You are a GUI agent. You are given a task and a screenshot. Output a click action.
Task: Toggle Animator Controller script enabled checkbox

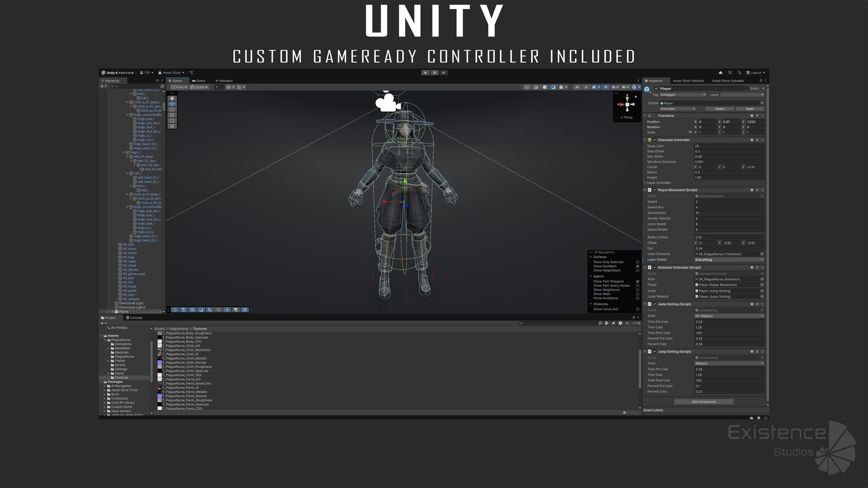(655, 267)
